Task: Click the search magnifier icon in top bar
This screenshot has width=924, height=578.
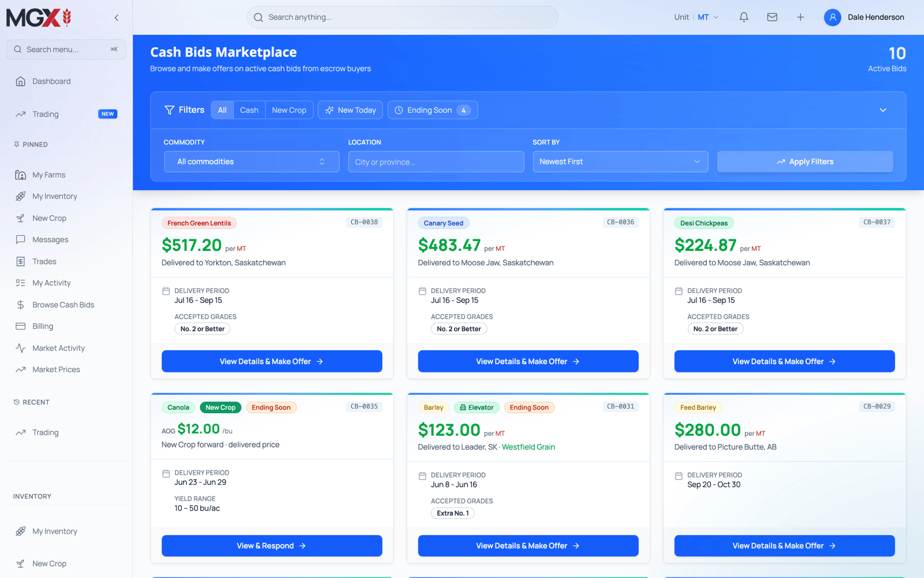Action: click(x=258, y=17)
